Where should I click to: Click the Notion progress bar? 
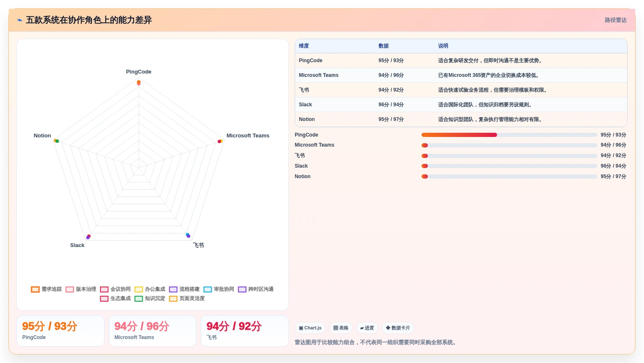pyautogui.click(x=509, y=176)
